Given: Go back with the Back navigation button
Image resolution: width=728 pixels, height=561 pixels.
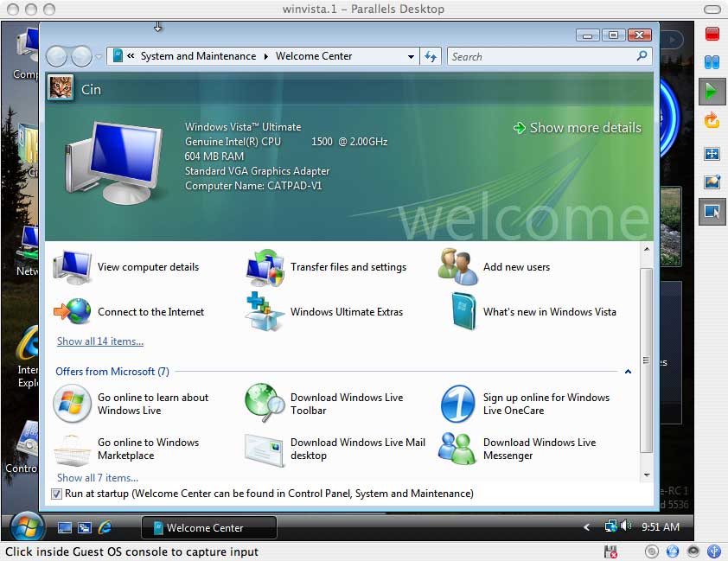Looking at the screenshot, I should click(x=57, y=56).
